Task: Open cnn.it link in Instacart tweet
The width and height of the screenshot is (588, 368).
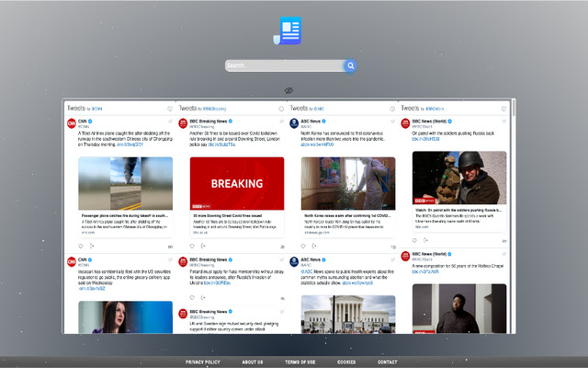Action: 92,289
